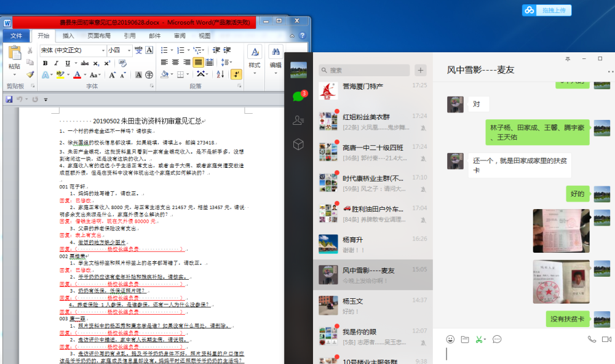615x364 pixels.
Task: Expand the bullets list dropdown arrow
Action: [x=172, y=50]
